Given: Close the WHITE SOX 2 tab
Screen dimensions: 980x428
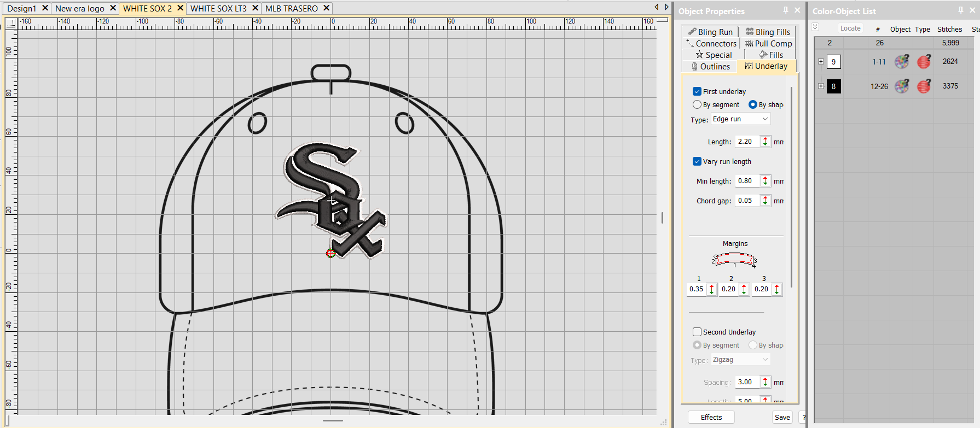Looking at the screenshot, I should point(180,8).
